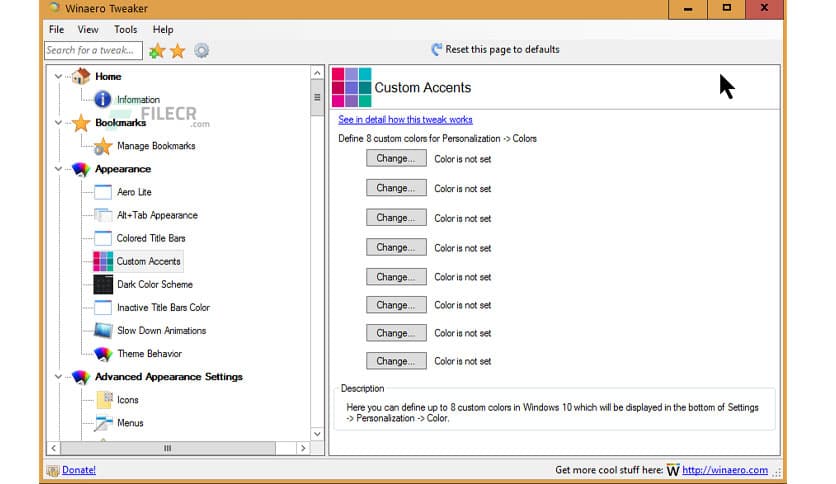Click the Theme Behavior icon

pyautogui.click(x=102, y=353)
